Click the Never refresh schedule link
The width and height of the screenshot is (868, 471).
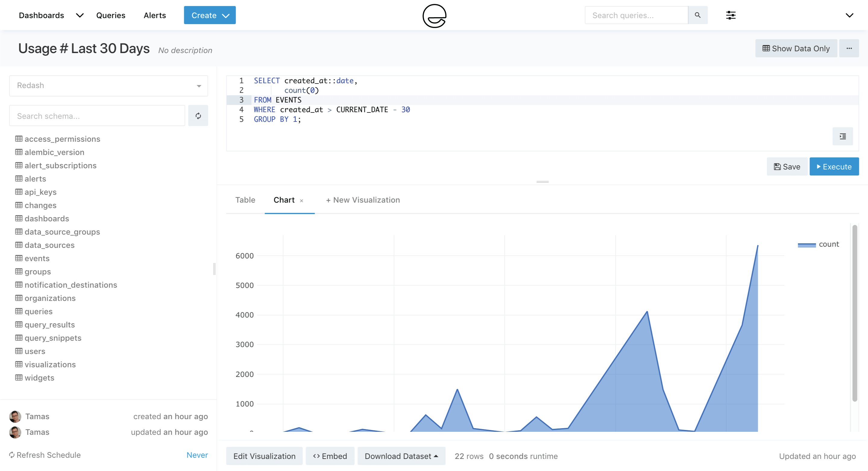(197, 455)
